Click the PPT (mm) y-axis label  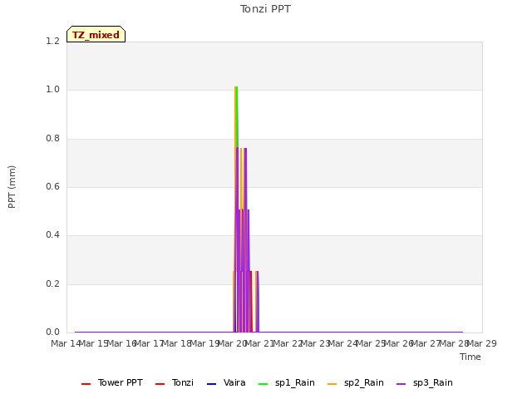coord(12,187)
